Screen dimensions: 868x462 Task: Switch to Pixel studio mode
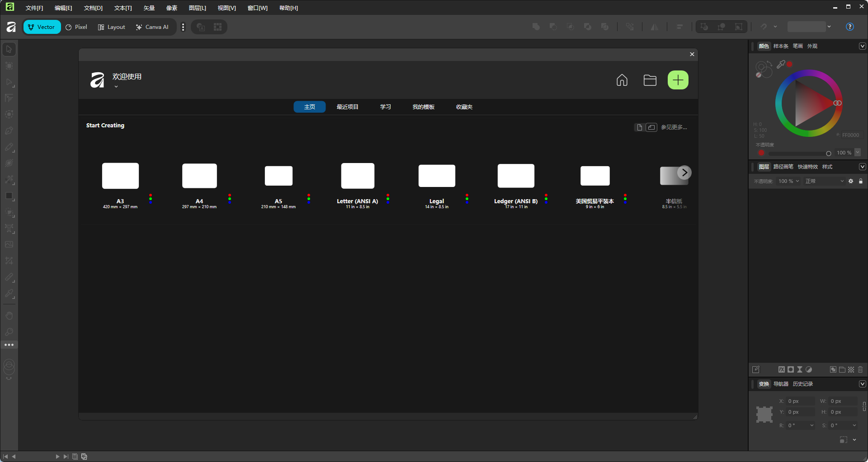click(x=76, y=27)
